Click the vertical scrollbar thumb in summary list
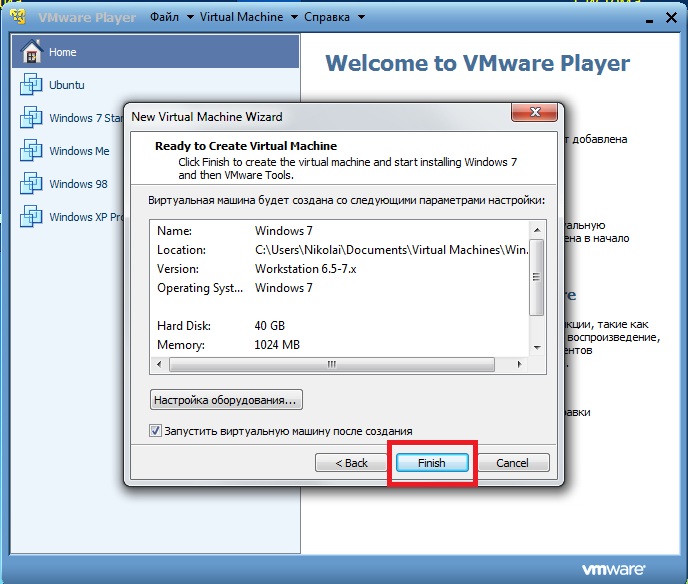Image resolution: width=688 pixels, height=584 pixels. tap(536, 277)
